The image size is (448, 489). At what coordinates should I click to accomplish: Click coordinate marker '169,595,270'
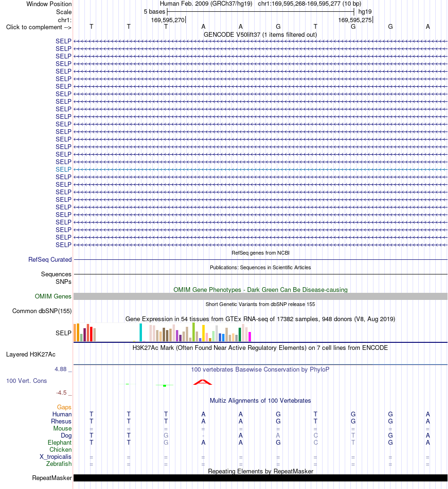[x=168, y=20]
